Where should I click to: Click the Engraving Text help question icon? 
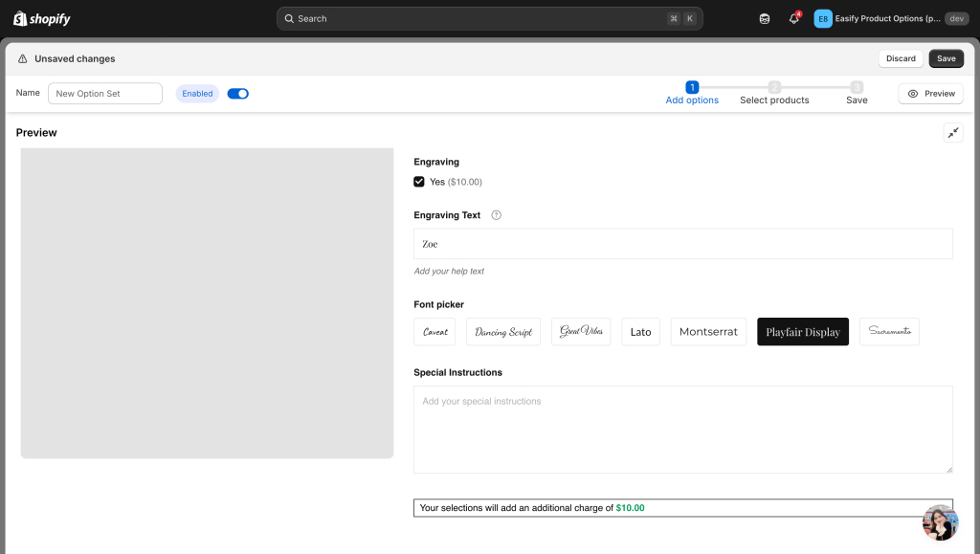496,215
